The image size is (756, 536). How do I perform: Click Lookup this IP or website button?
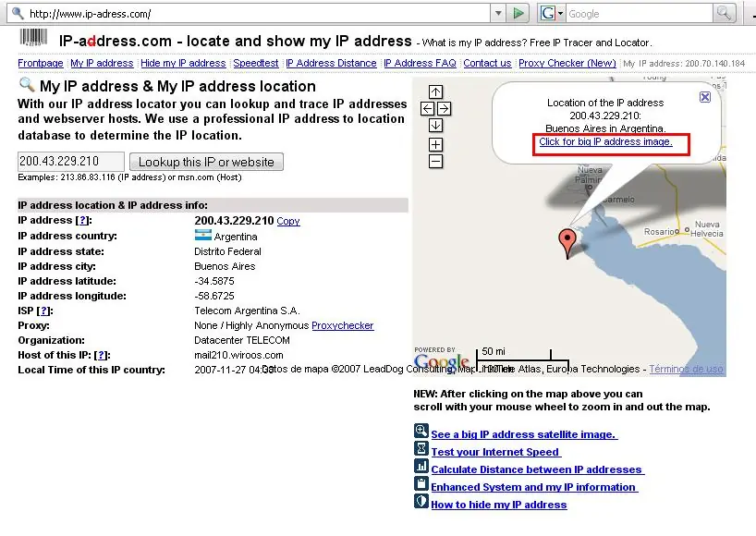(x=206, y=162)
